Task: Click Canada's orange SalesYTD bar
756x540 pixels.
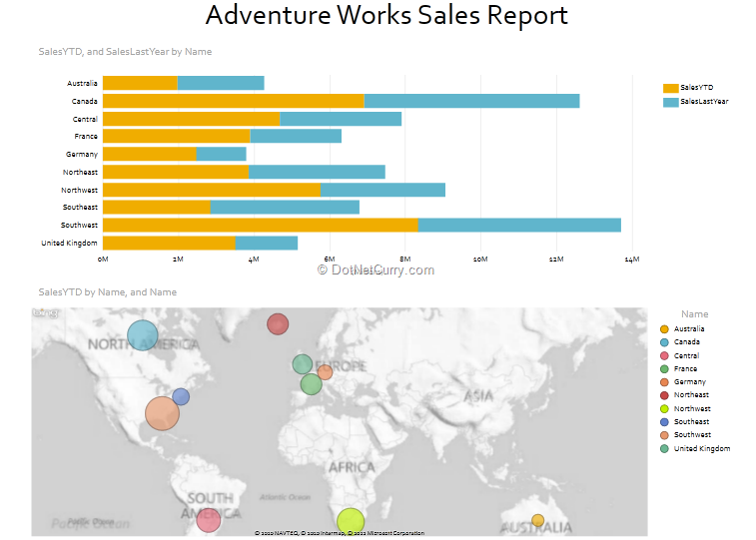Action: (234, 101)
